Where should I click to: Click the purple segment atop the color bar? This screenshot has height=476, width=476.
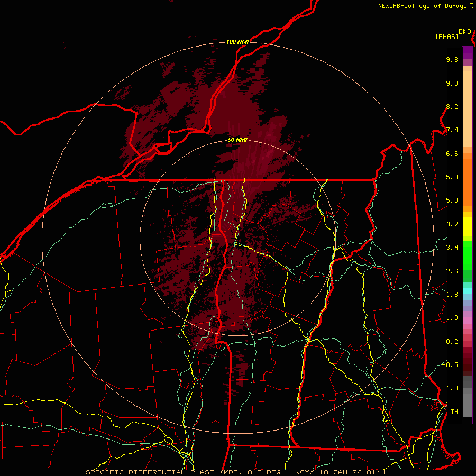[467, 53]
